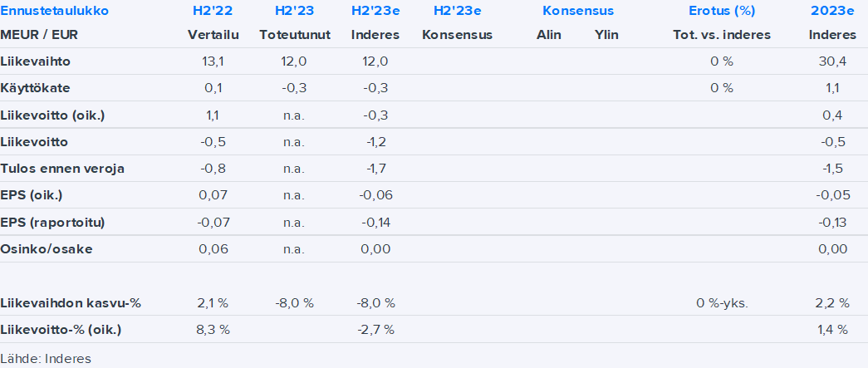Click the Tot. vs. inderes subheader
This screenshot has height=368, width=868.
click(722, 35)
